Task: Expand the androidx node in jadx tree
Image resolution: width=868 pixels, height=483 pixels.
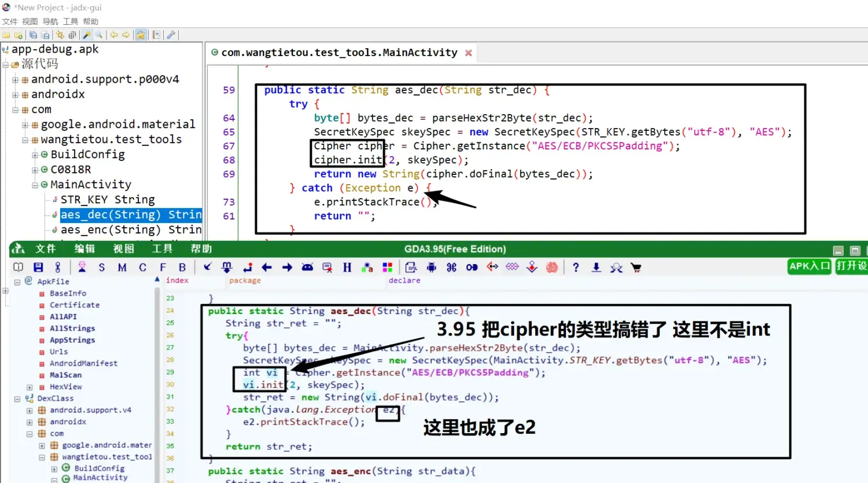Action: pyautogui.click(x=14, y=94)
